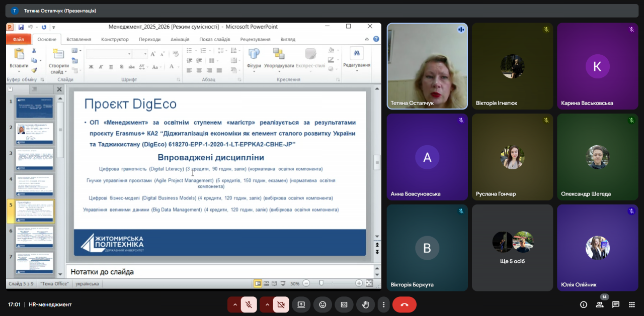The height and width of the screenshot is (316, 644).
Task: Open the chat panel icon
Action: coord(616,304)
